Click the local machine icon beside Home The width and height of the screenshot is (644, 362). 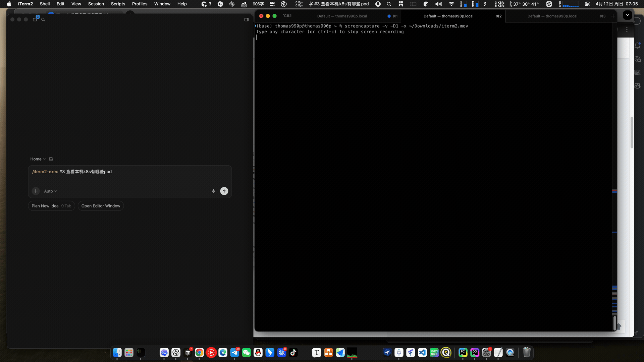coord(51,159)
